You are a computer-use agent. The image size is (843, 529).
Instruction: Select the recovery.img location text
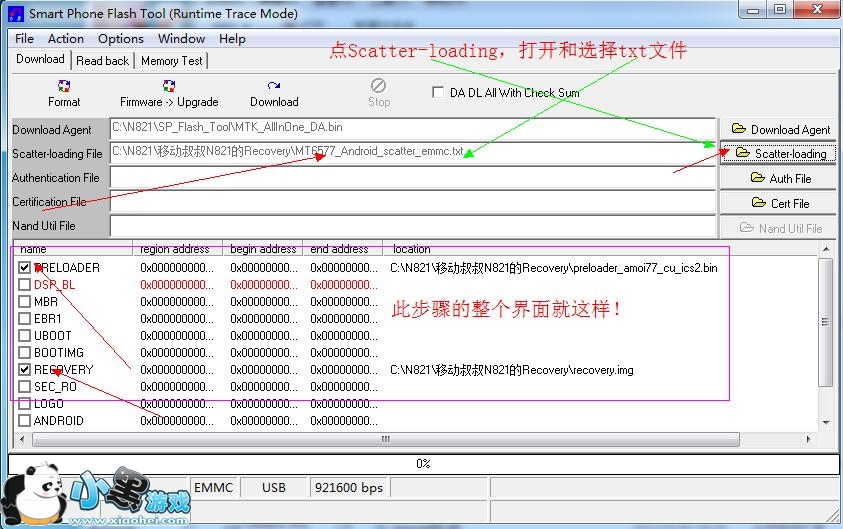(512, 370)
